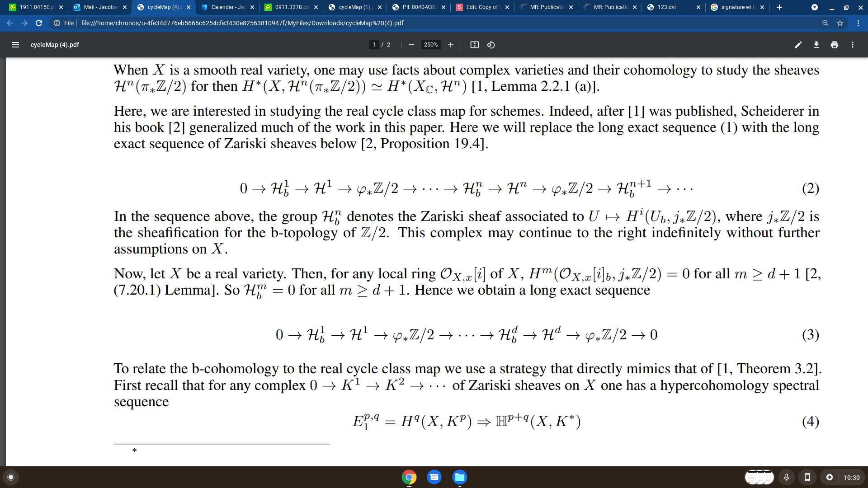Print the PDF document

[834, 45]
